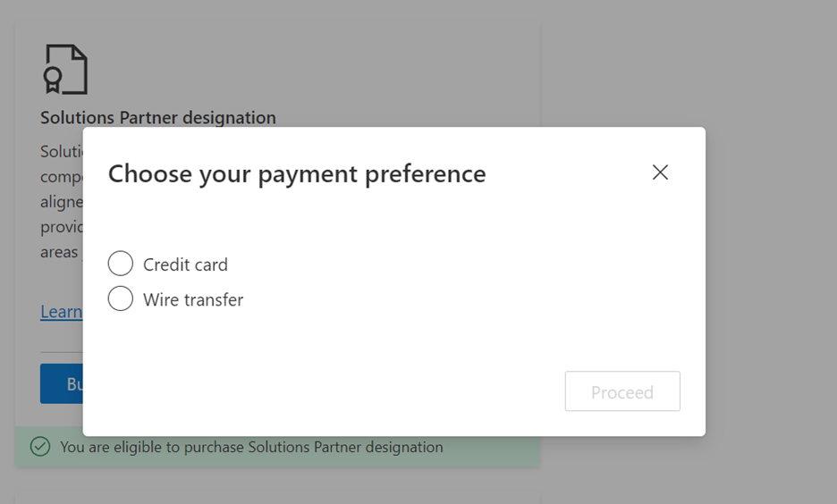Click the Credit card option label
837x504 pixels.
click(185, 265)
